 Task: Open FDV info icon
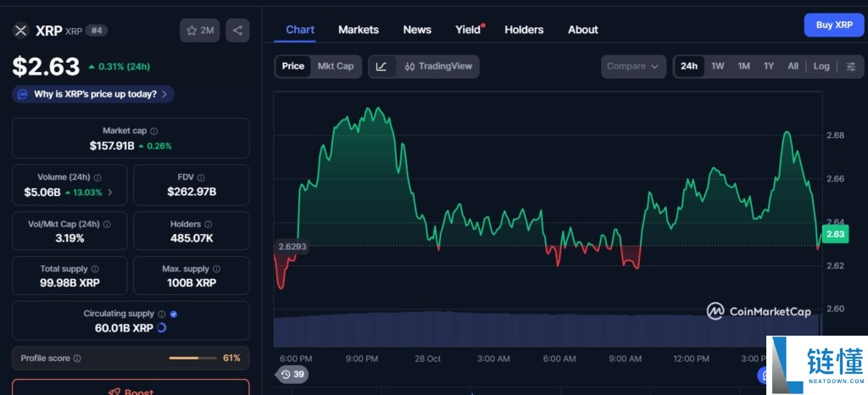point(201,178)
